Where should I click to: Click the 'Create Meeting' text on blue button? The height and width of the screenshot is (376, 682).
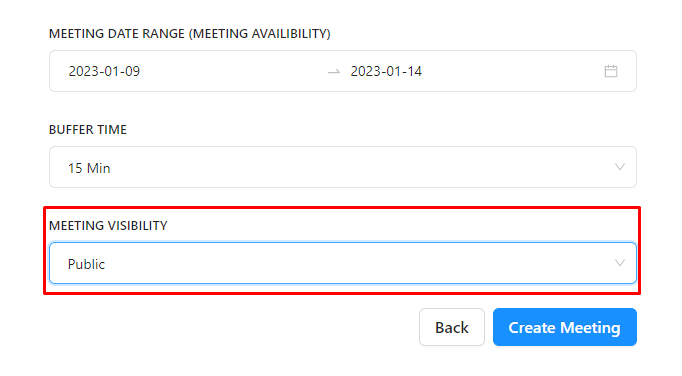point(565,328)
